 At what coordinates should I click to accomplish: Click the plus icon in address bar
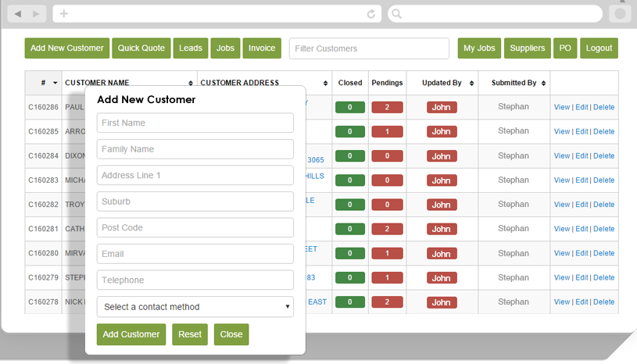[x=64, y=14]
